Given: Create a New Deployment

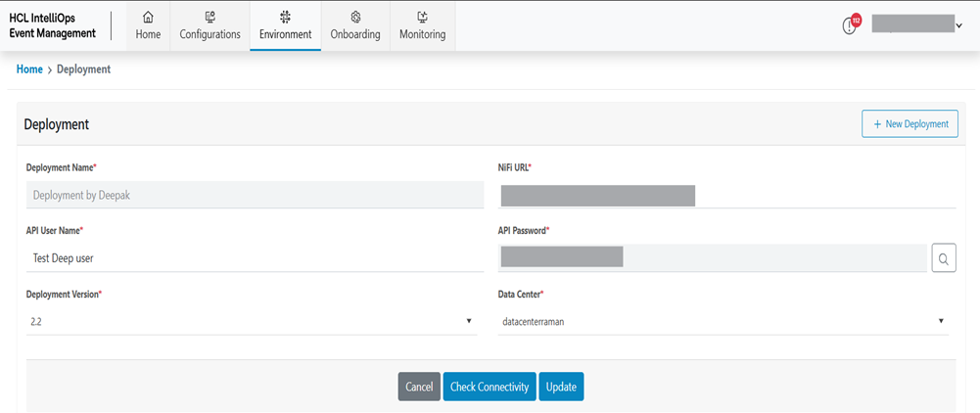Looking at the screenshot, I should pos(910,124).
